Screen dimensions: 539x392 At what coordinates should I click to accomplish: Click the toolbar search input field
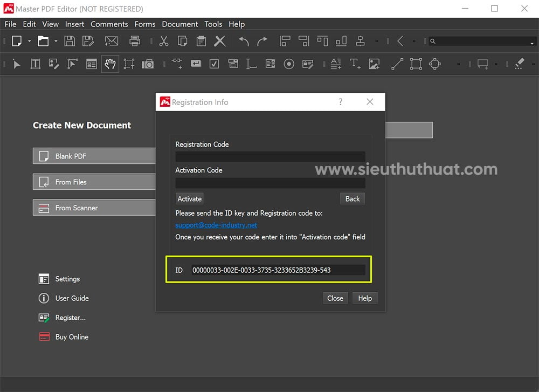(x=482, y=42)
